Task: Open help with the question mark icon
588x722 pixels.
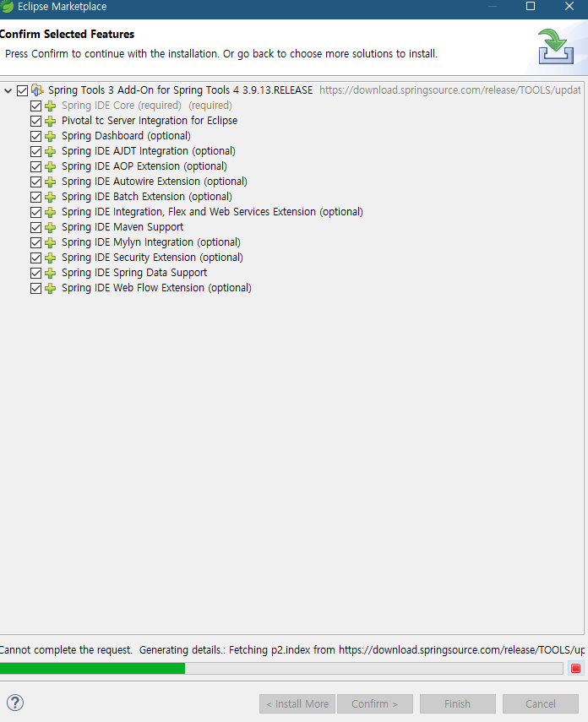Action: coord(15,703)
